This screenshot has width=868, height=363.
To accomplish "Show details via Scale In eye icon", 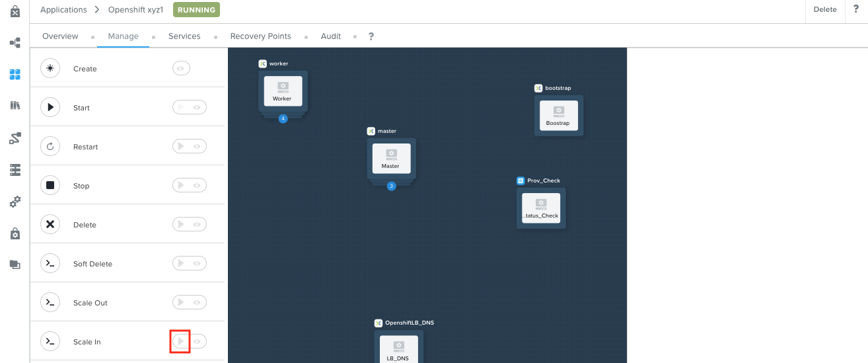I will (197, 342).
